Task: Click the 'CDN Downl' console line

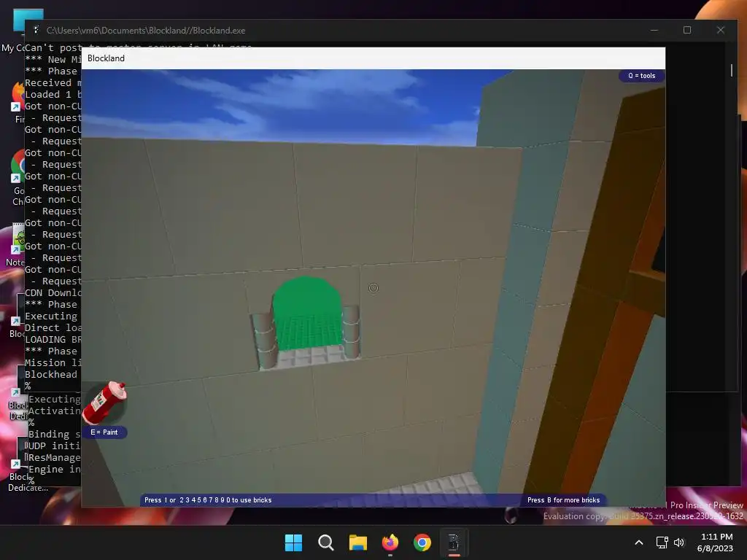Action: [x=53, y=293]
